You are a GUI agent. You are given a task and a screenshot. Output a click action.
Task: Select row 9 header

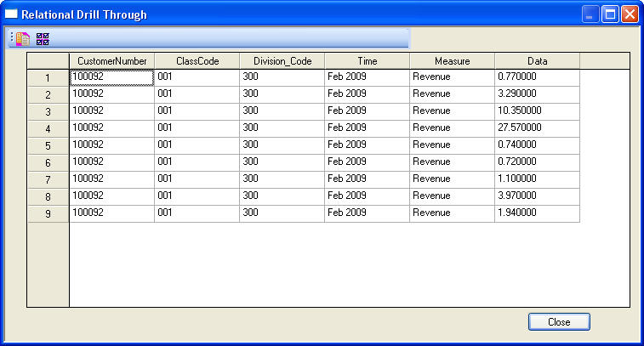tap(48, 213)
